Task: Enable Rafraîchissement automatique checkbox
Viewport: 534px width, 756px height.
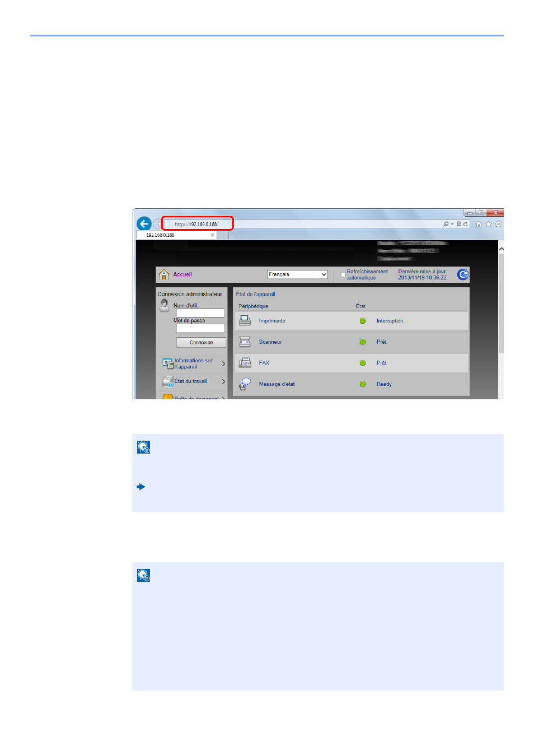Action: 343,274
